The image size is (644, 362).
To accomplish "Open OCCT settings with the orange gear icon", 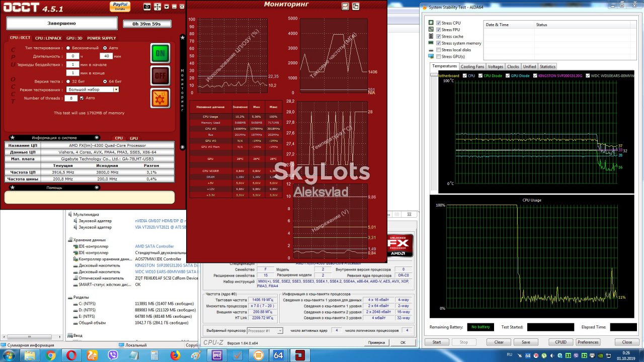I will [x=160, y=98].
